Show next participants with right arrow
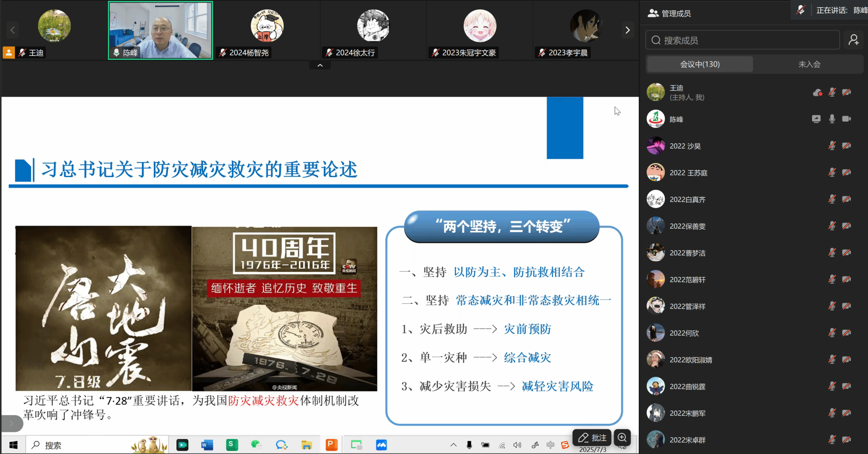This screenshot has height=454, width=868. [627, 30]
